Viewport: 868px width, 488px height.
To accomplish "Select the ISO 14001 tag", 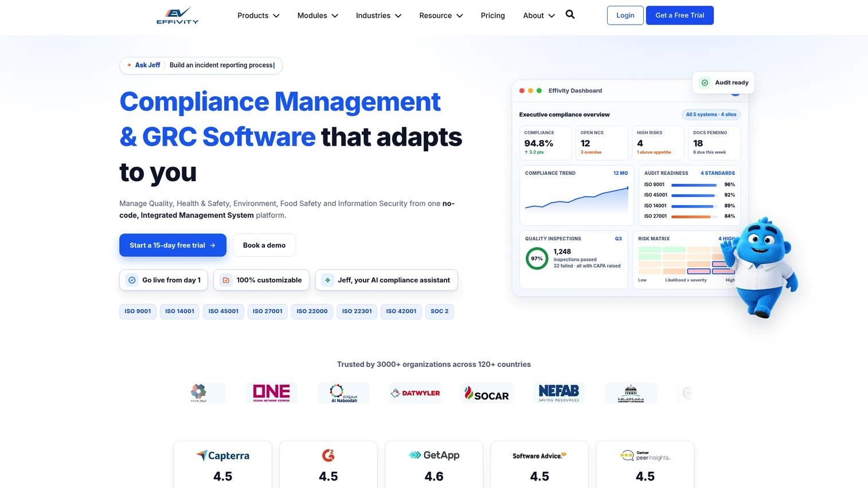I will coord(179,311).
